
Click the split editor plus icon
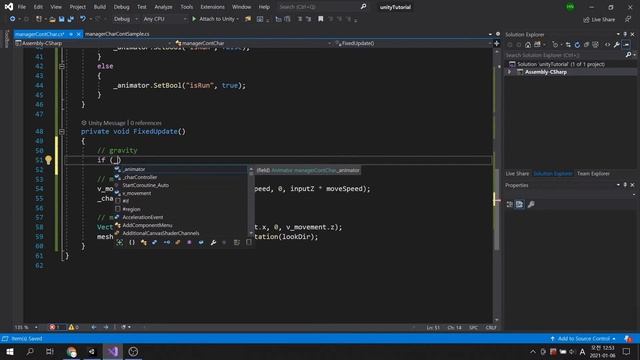497,43
